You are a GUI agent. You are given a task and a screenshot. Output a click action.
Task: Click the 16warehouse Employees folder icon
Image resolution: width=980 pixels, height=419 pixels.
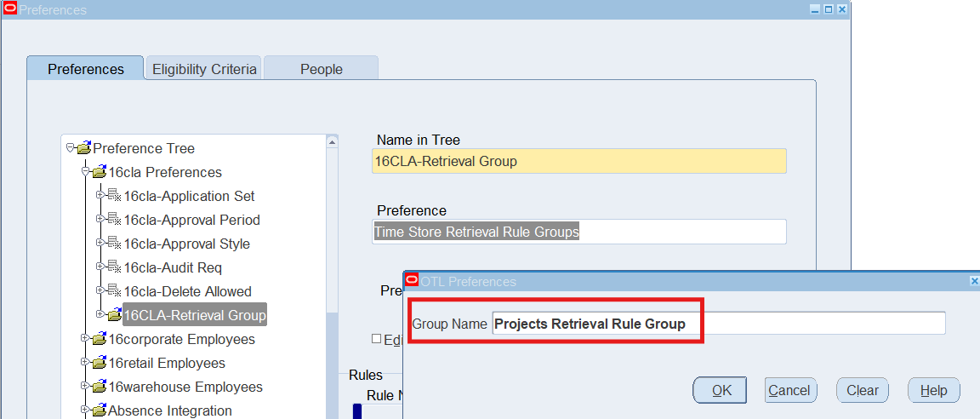click(x=99, y=387)
